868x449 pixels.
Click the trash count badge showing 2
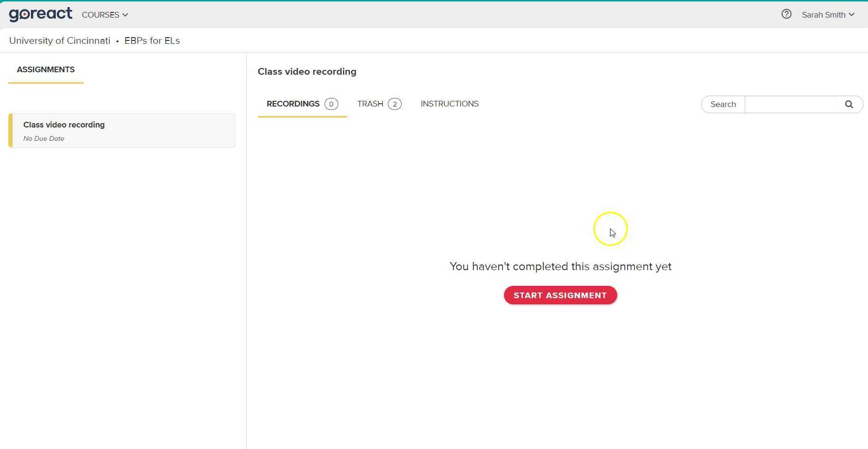[x=395, y=104]
